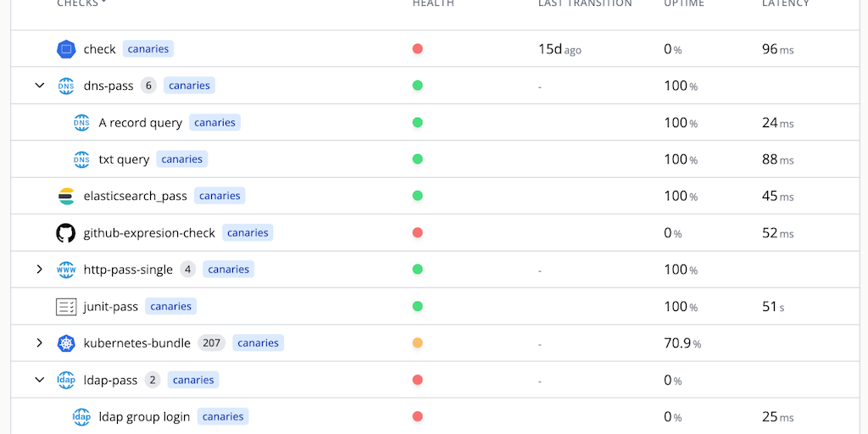The height and width of the screenshot is (434, 868).
Task: Click the red health dot for check
Action: click(417, 49)
